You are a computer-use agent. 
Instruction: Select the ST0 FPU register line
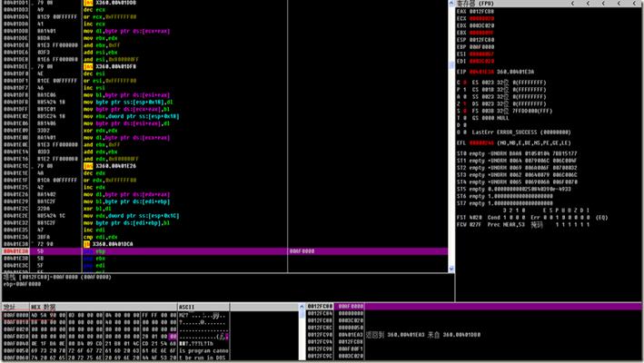tap(527, 154)
